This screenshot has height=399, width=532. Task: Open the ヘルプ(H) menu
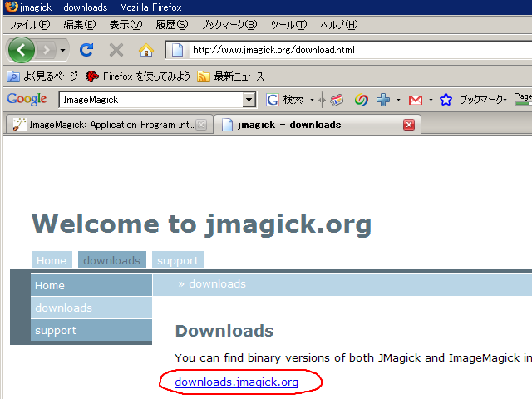point(339,25)
